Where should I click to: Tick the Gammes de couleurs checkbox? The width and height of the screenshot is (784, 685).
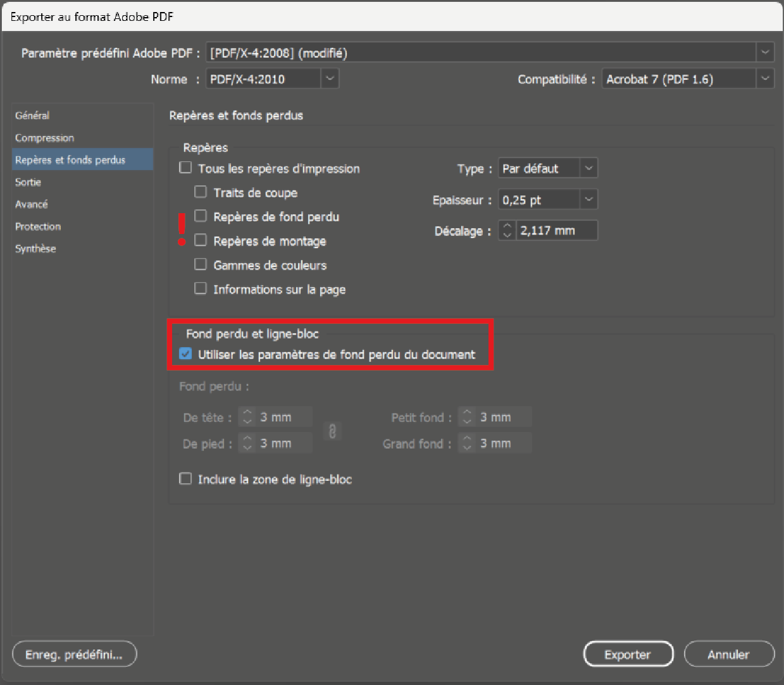201,264
